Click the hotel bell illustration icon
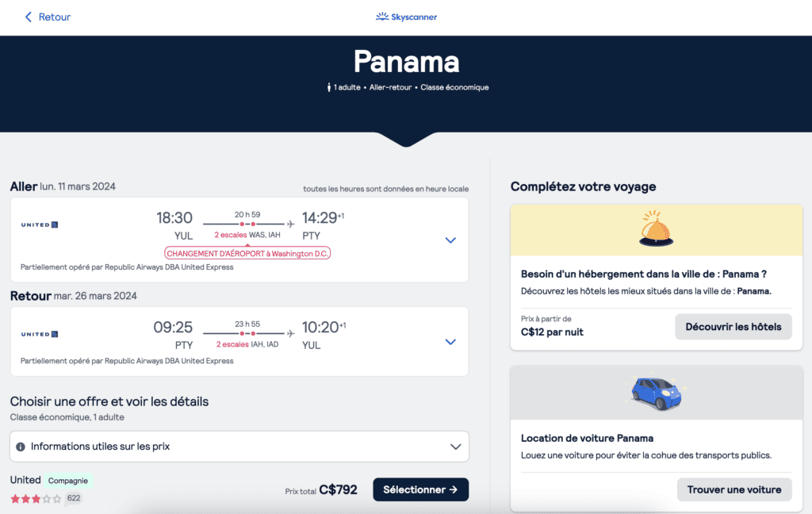 (655, 228)
